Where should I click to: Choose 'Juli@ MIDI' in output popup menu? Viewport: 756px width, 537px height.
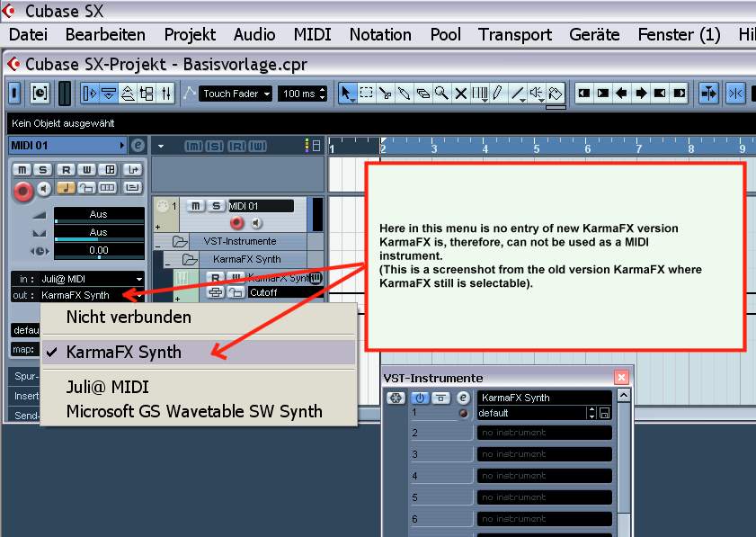click(199, 387)
